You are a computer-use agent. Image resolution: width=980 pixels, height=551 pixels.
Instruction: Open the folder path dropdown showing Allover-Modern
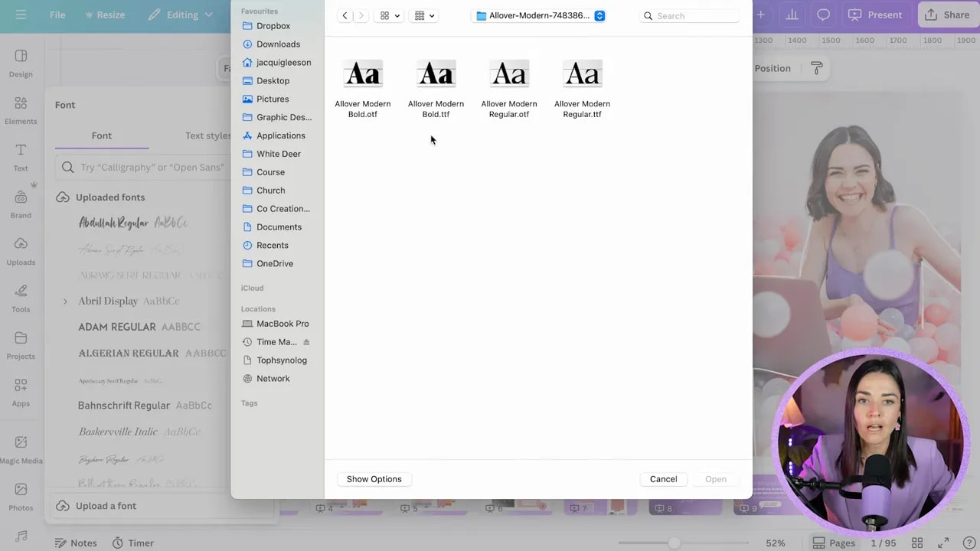[540, 15]
